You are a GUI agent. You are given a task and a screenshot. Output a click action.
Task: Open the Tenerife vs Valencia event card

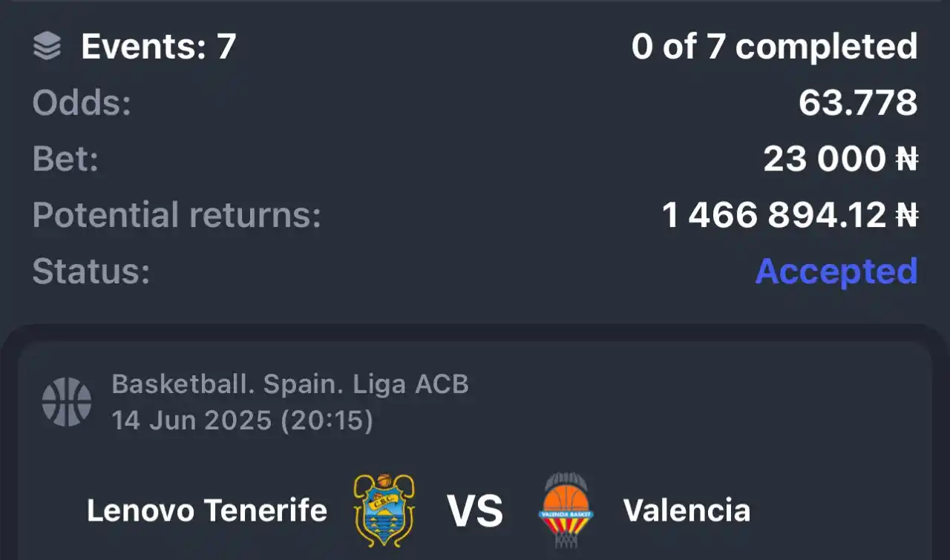click(475, 451)
